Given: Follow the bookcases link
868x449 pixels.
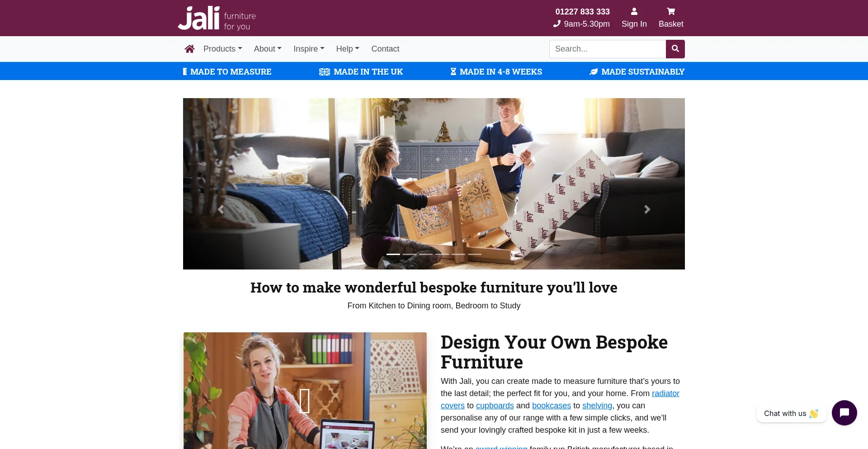Looking at the screenshot, I should point(551,406).
